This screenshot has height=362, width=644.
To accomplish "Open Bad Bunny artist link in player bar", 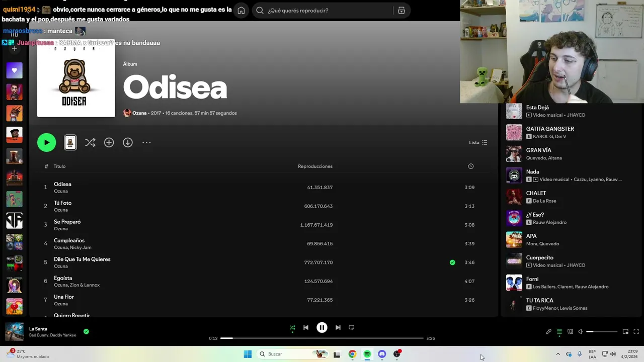I will tap(38, 335).
